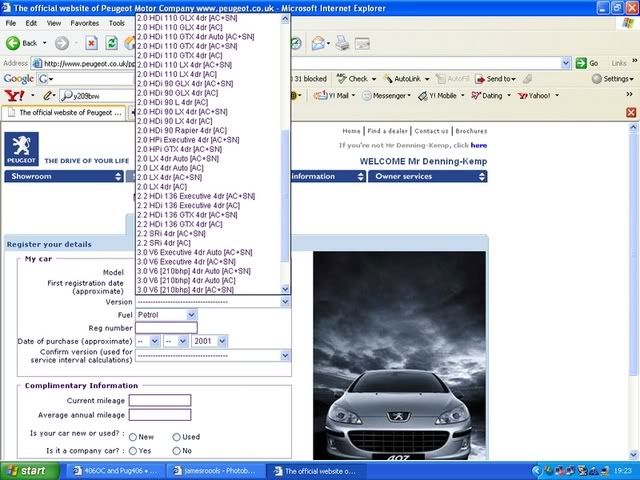Click the Brochures link
Image resolution: width=640 pixels, height=480 pixels.
[x=471, y=131]
